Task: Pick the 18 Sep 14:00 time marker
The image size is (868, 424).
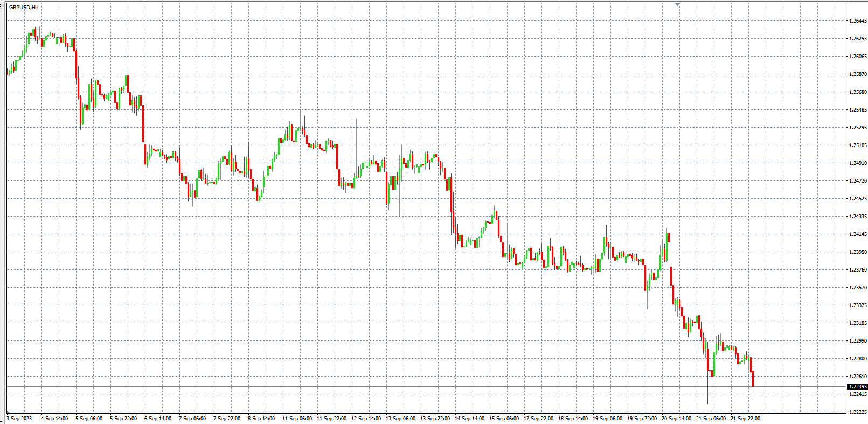Action: pos(573,419)
